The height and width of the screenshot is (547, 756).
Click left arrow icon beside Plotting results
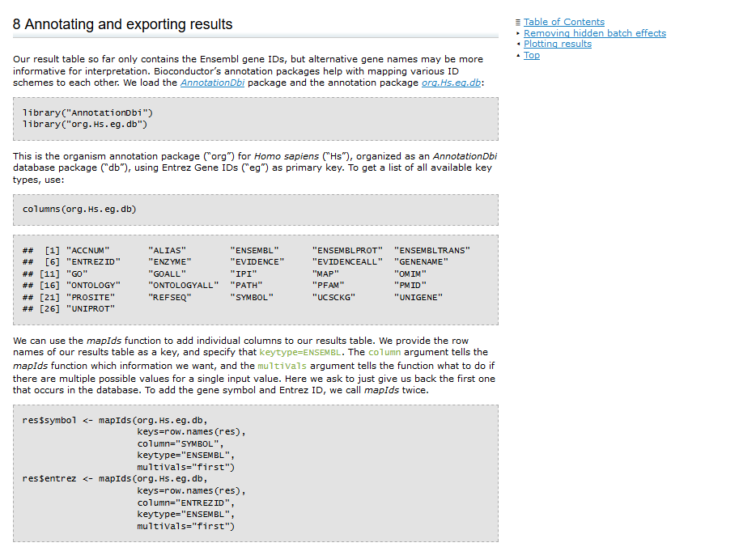click(518, 44)
